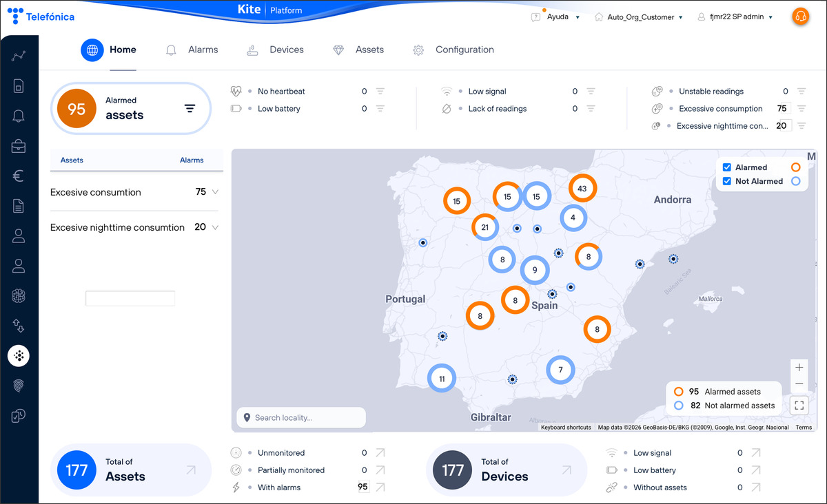Open the fjmr22 SP admin user menu
827x504 pixels.
pyautogui.click(x=735, y=17)
